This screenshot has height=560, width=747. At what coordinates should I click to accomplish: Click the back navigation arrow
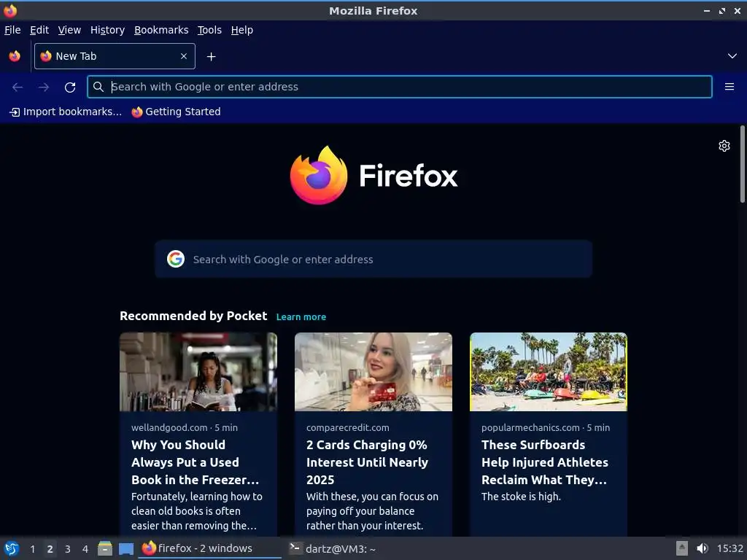[18, 87]
